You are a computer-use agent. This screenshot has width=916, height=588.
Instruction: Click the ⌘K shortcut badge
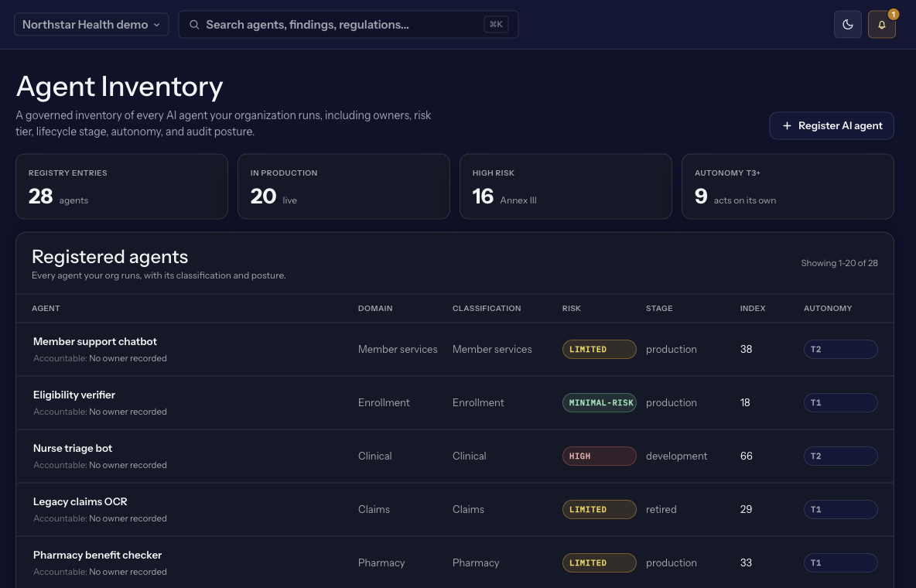point(496,25)
